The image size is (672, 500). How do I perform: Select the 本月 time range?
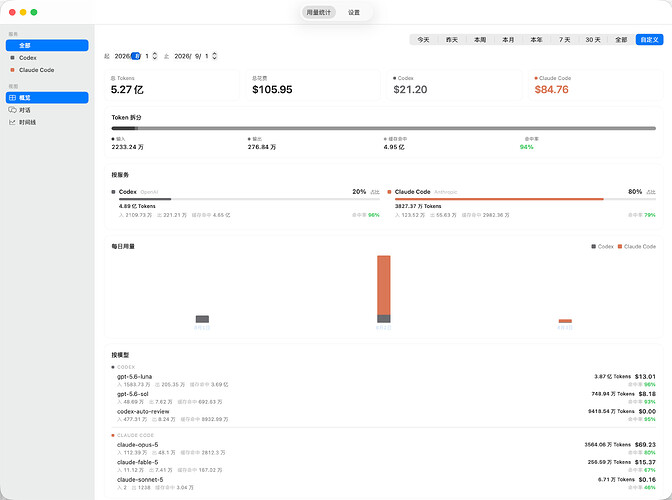[508, 40]
